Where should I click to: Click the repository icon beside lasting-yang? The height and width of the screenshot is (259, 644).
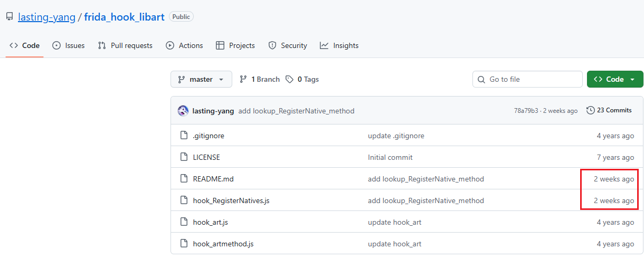pos(10,17)
